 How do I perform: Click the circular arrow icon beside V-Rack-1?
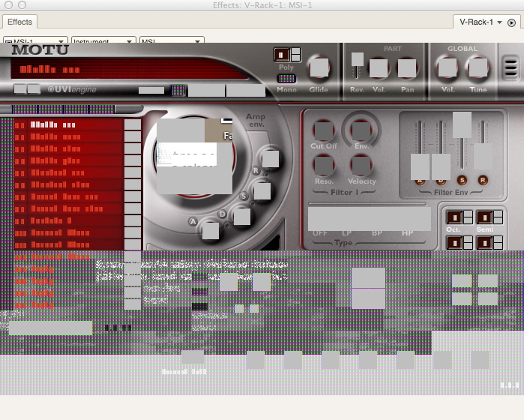coord(511,22)
